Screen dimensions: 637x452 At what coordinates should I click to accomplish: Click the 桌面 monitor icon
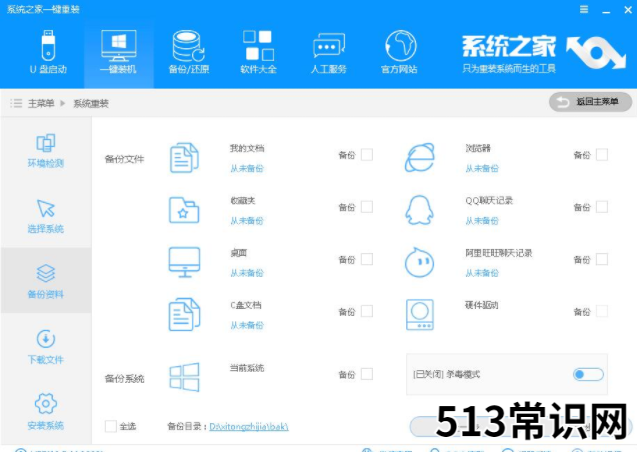pos(184,262)
